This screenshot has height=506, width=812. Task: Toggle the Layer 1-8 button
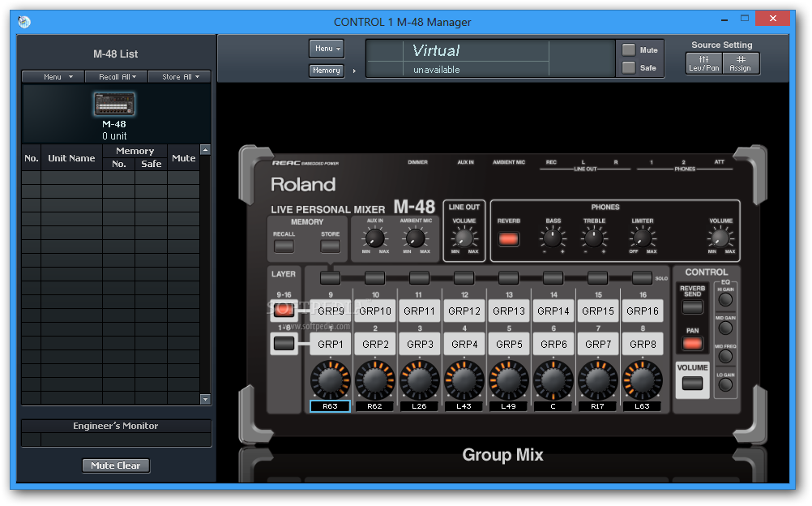(284, 343)
